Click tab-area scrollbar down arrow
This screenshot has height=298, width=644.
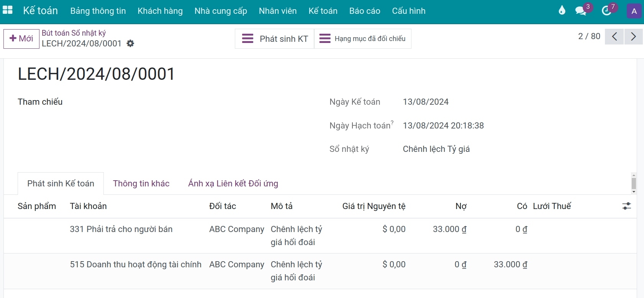(634, 191)
